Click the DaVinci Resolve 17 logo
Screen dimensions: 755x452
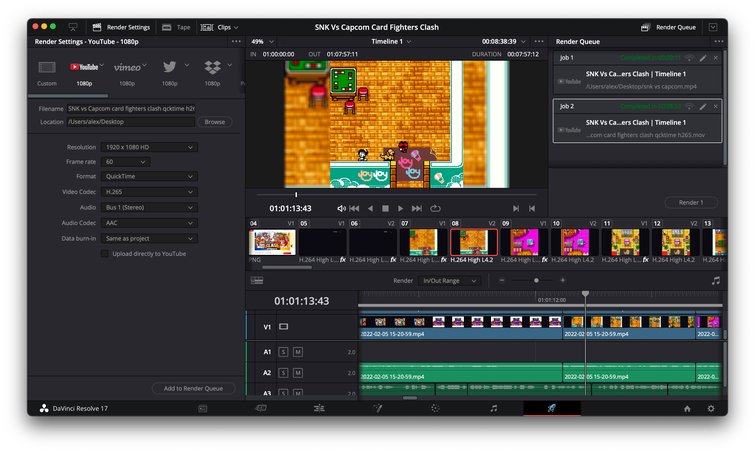point(44,408)
